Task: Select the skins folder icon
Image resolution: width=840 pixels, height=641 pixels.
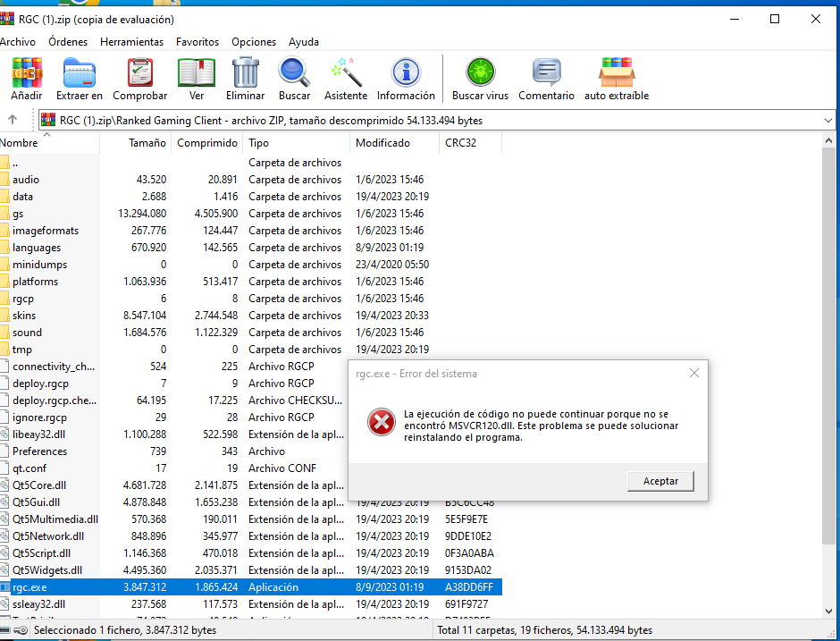Action: (4, 316)
